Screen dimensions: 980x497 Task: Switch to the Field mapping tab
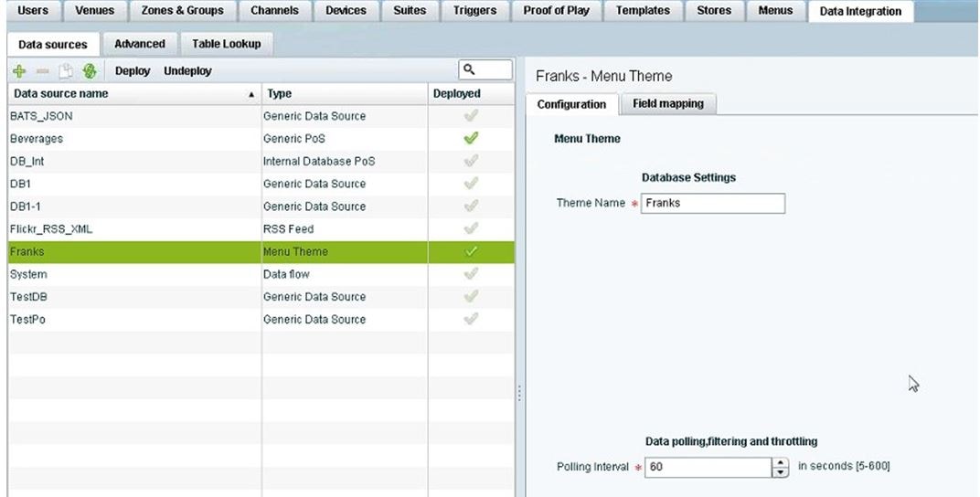668,103
